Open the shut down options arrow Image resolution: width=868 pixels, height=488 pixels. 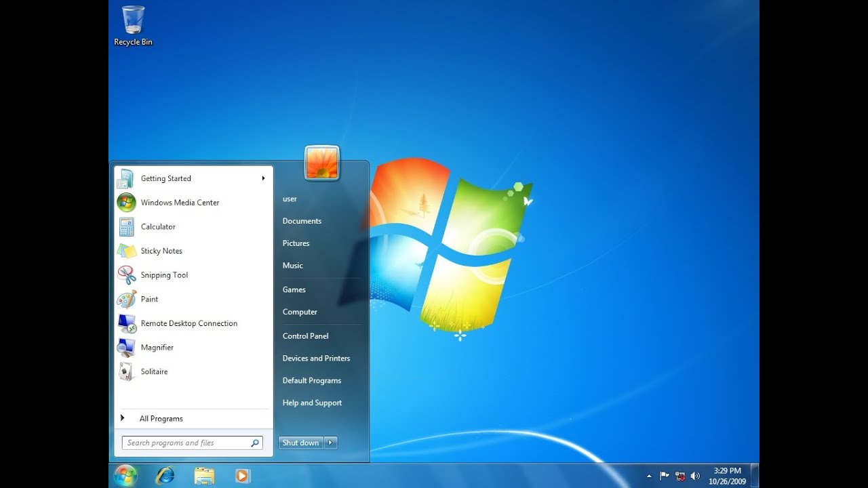330,443
